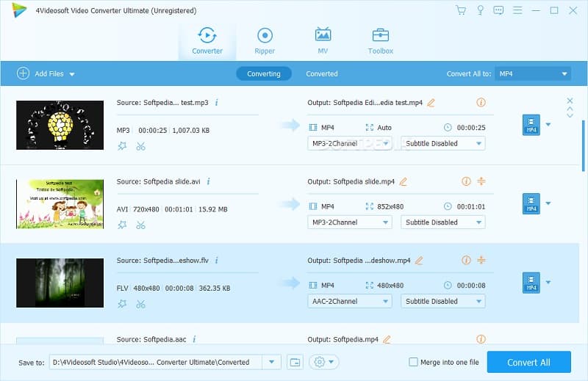Click the vertical scrollbar of the file list
The width and height of the screenshot is (588, 381).
click(x=584, y=147)
